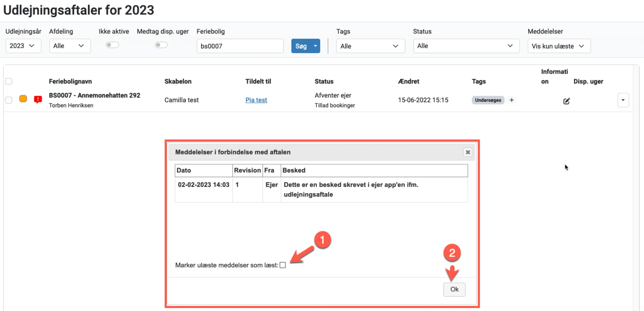Open the Søg button split arrow
Screen dimensions: 644x311
[315, 46]
